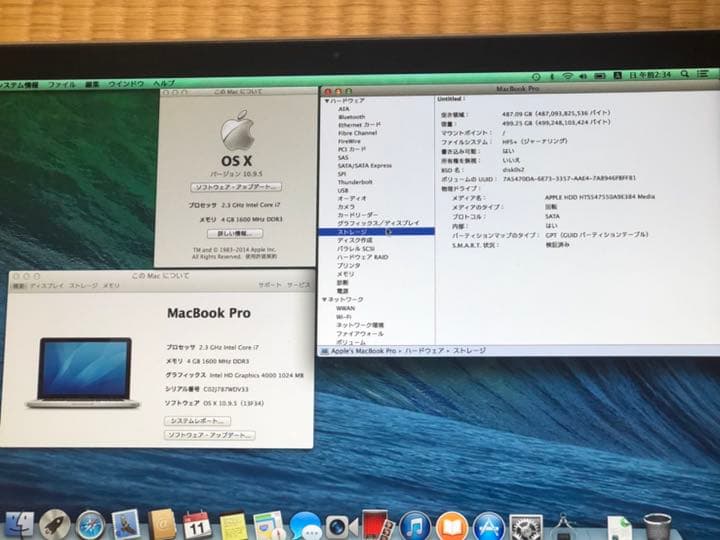The height and width of the screenshot is (540, 720).
Task: Select WWAN under ネットワーク
Action: point(346,309)
